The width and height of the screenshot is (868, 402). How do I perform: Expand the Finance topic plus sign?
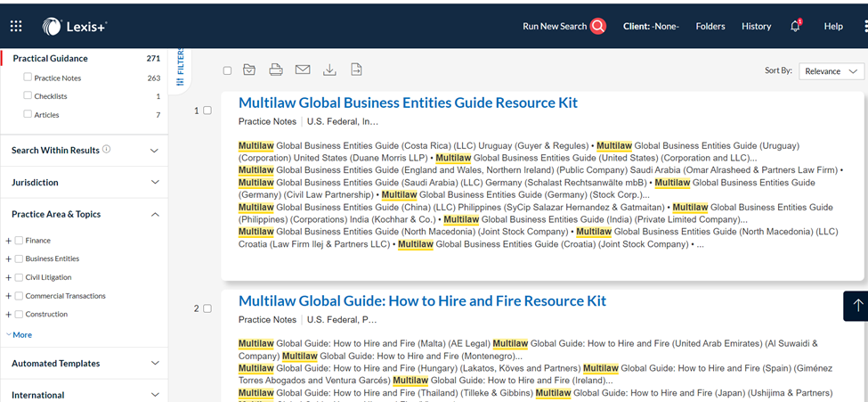click(8, 241)
